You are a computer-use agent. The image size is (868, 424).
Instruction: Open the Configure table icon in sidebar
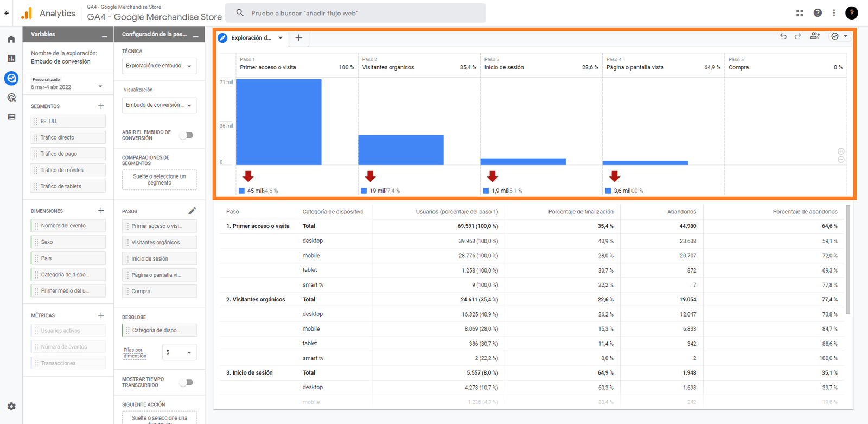[x=11, y=117]
